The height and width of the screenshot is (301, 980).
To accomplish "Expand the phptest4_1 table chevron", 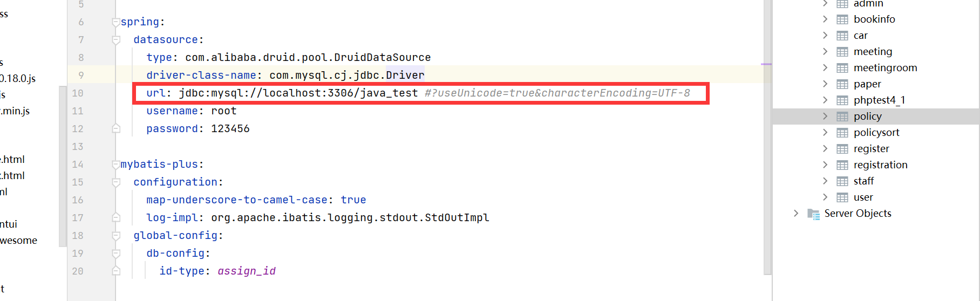I will [825, 100].
